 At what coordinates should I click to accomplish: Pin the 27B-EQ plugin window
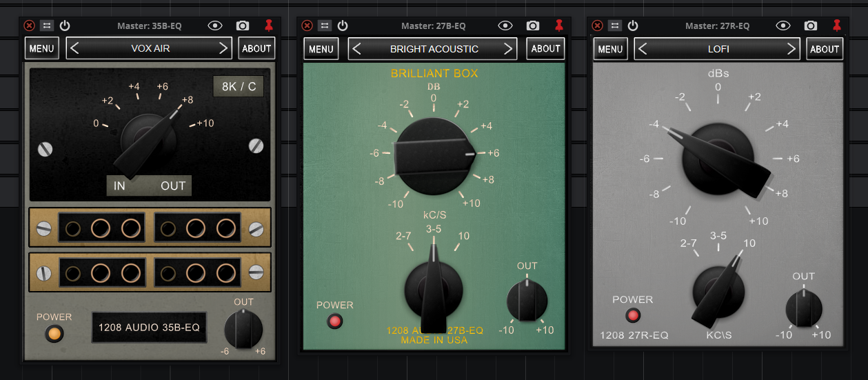coord(559,26)
